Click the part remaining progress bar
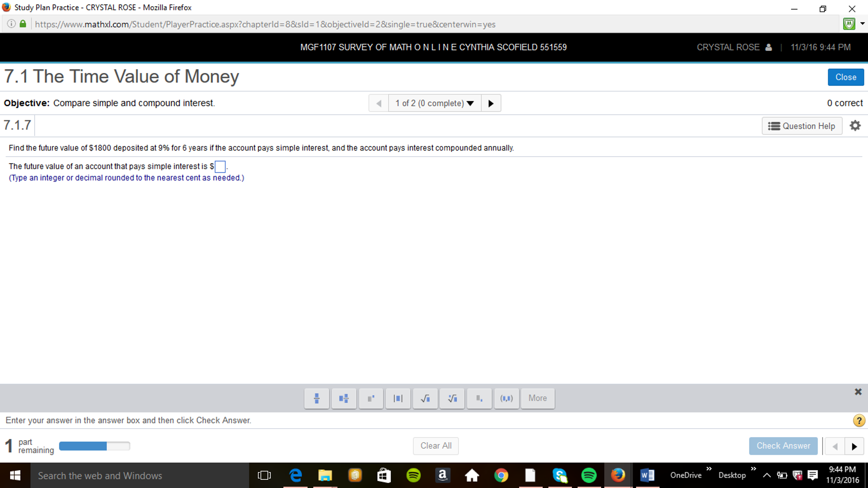This screenshot has width=868, height=488. tap(94, 446)
